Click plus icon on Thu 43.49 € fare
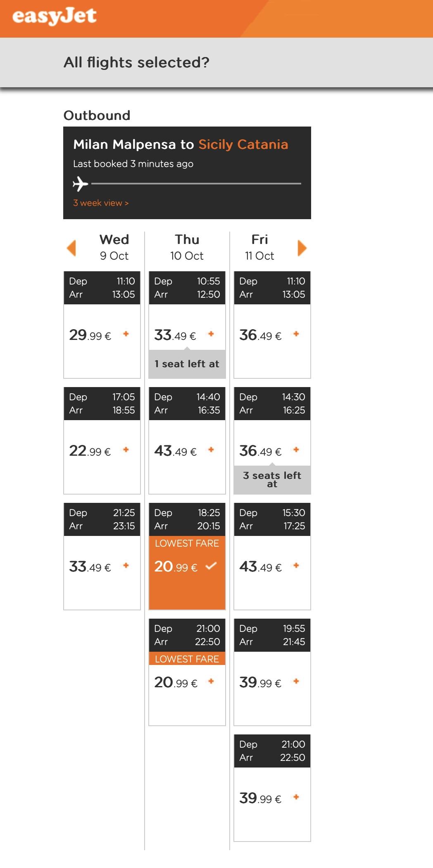This screenshot has width=433, height=868. (211, 450)
